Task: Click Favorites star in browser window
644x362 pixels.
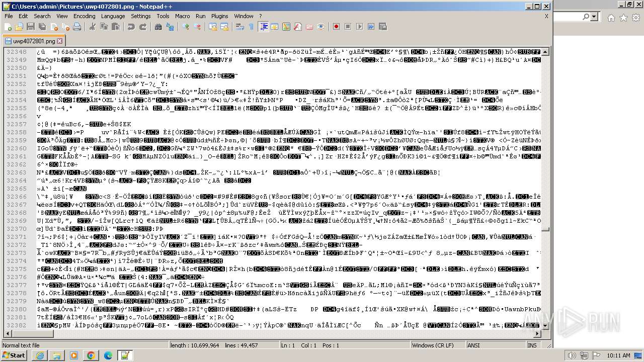Action: coord(623,18)
